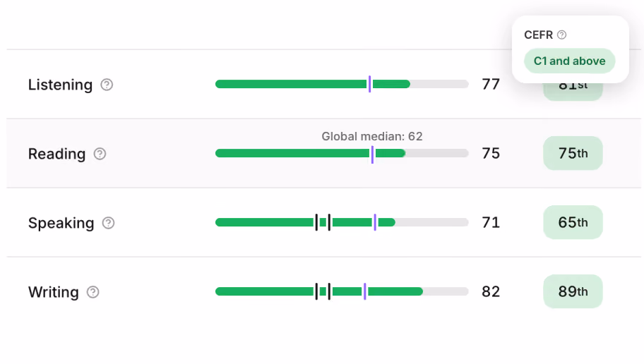The width and height of the screenshot is (644, 364).
Task: Click the Global median: 62 label
Action: point(371,136)
